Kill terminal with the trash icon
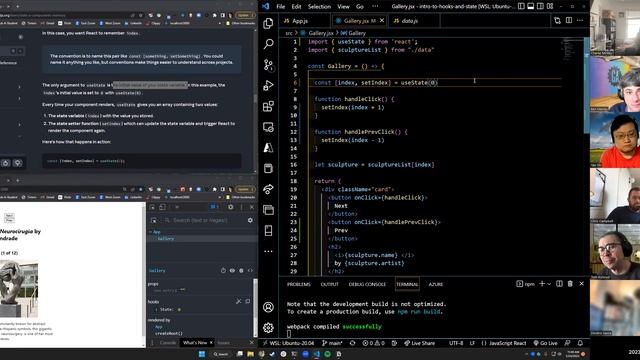The height and width of the screenshot is (360, 640). point(570,284)
